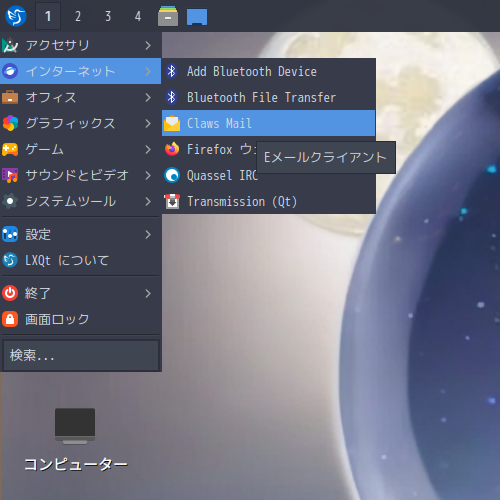The height and width of the screenshot is (500, 500).
Task: Click the LXQt bird start menu icon
Action: [x=16, y=16]
